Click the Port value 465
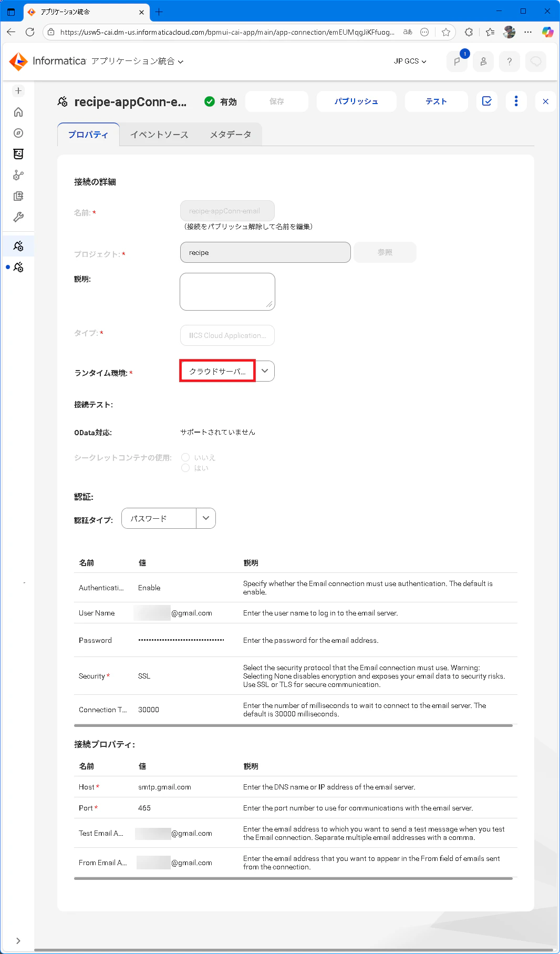The image size is (560, 954). pos(144,808)
